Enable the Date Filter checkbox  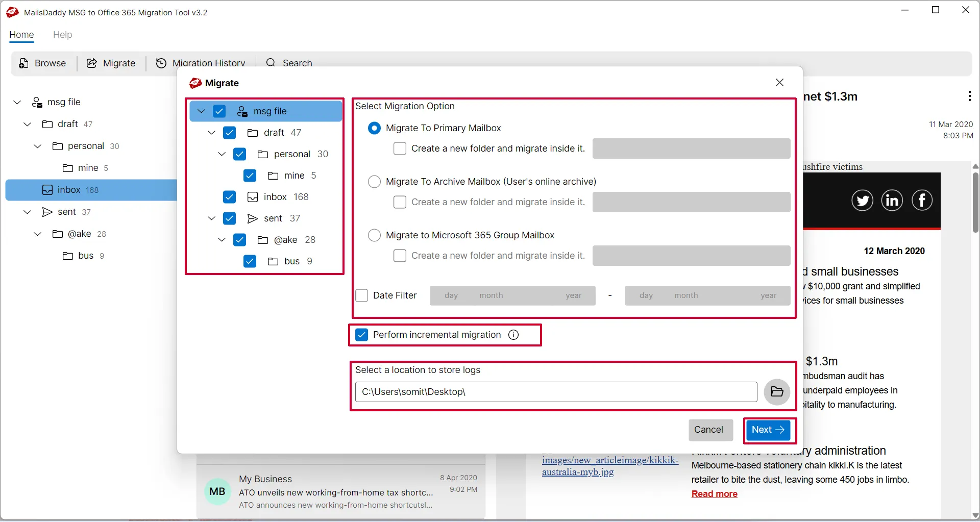362,295
